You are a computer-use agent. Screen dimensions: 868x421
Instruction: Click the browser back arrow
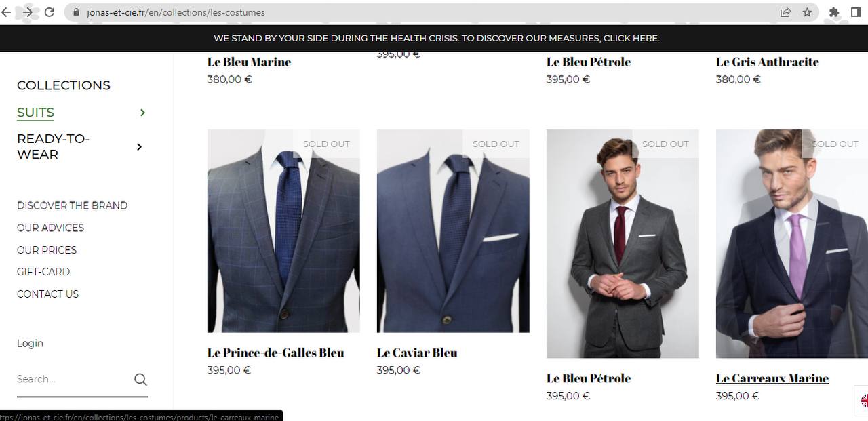[x=7, y=12]
